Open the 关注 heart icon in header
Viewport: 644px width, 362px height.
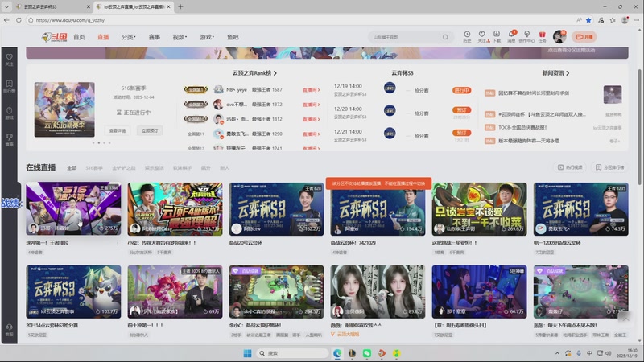coord(482,36)
